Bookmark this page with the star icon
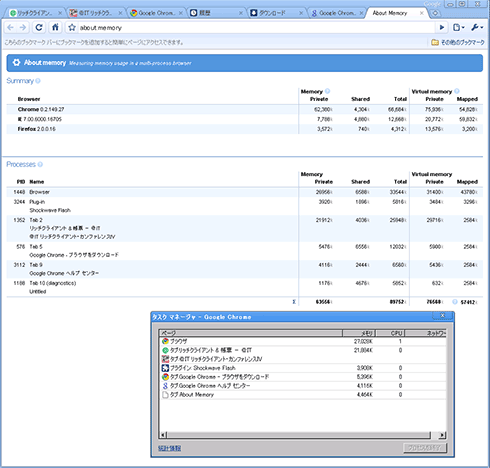 pyautogui.click(x=72, y=28)
